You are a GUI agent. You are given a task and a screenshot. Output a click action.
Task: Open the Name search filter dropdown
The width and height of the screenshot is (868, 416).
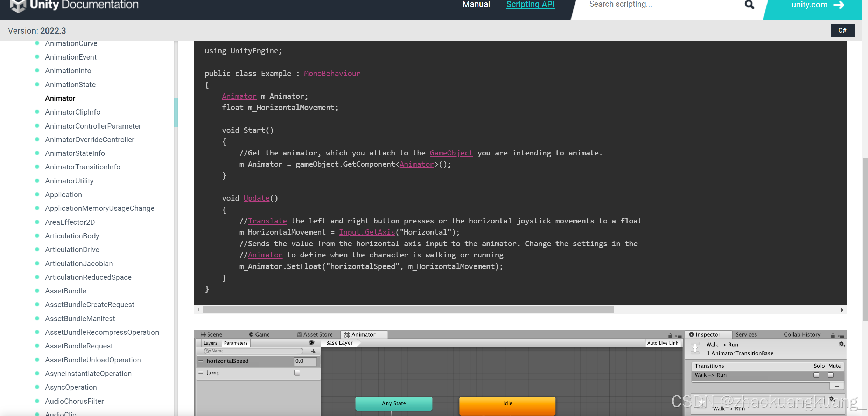(x=208, y=351)
